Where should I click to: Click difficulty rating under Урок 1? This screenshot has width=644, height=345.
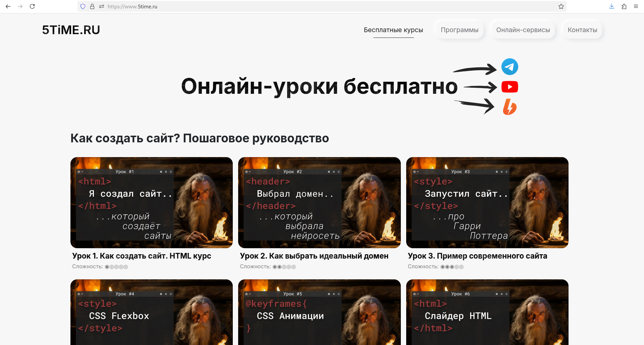tap(100, 267)
